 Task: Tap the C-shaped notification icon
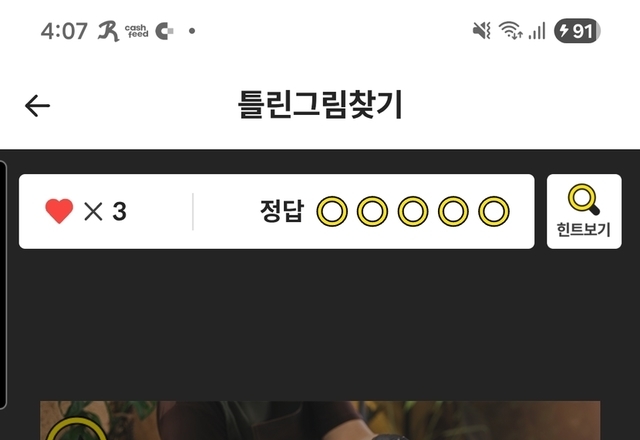point(164,31)
